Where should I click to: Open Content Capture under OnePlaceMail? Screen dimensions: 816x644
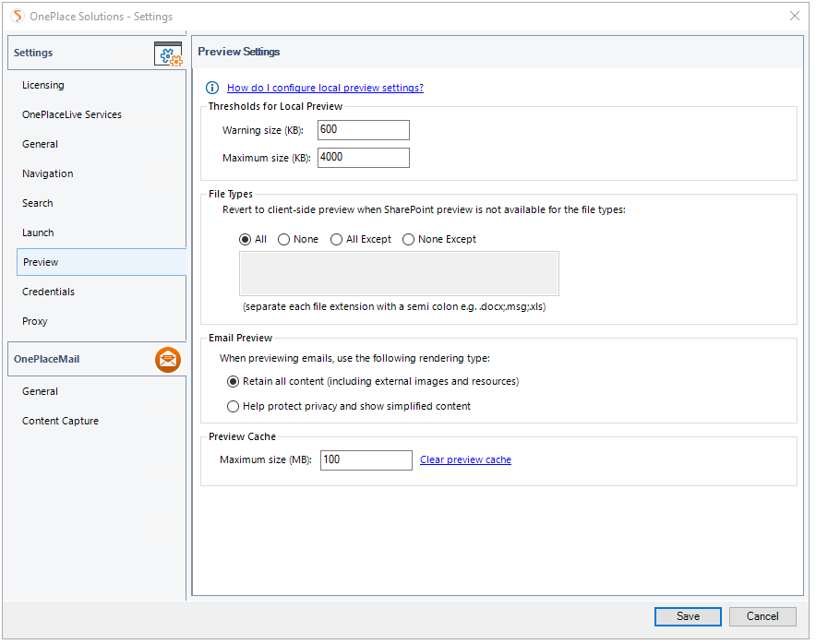pyautogui.click(x=60, y=423)
